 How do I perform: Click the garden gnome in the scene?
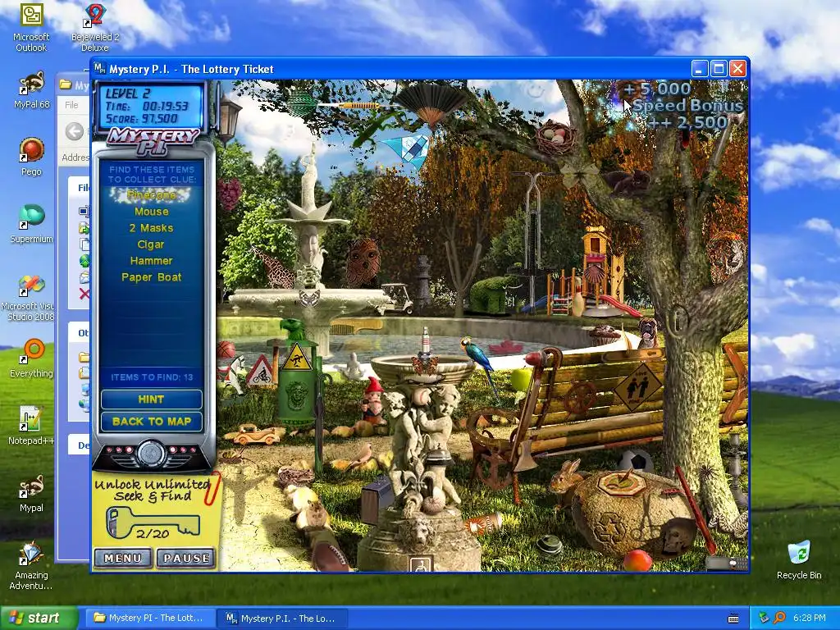tap(372, 400)
